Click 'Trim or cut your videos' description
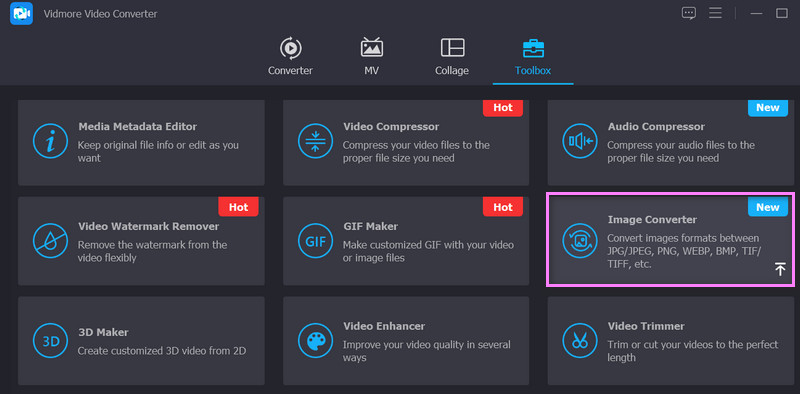This screenshot has width=800, height=394. tap(693, 351)
